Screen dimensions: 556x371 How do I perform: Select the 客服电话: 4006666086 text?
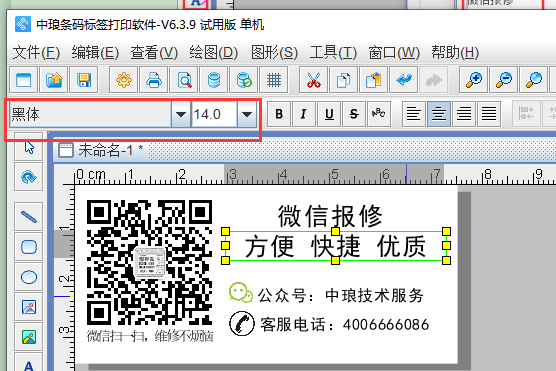(x=344, y=325)
